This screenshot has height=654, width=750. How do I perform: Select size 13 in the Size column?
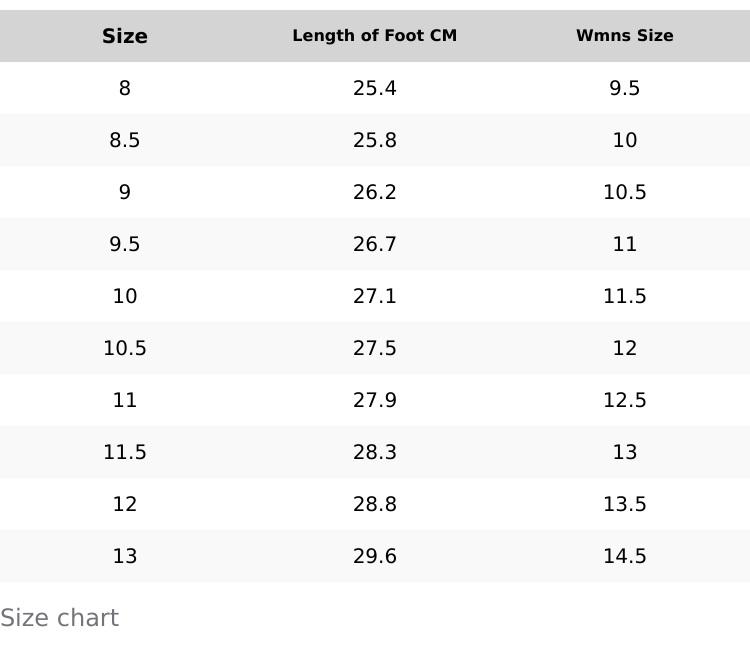pos(125,556)
